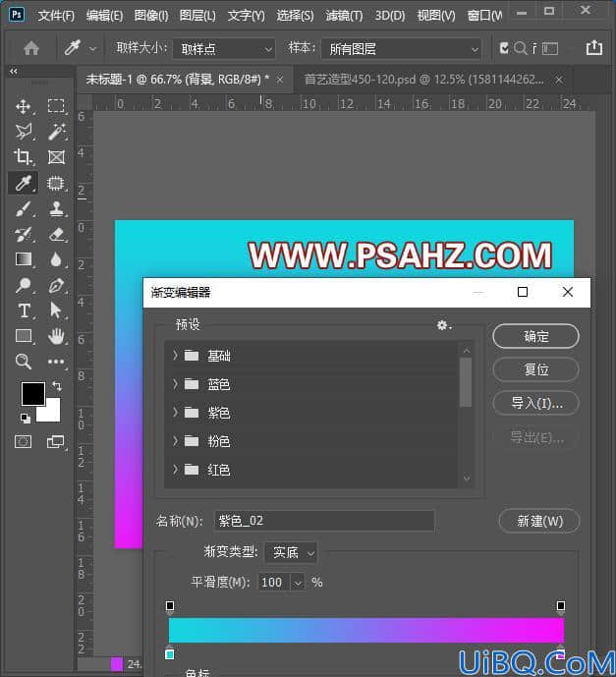Image resolution: width=616 pixels, height=677 pixels.
Task: Select the Hand tool
Action: pyautogui.click(x=56, y=336)
